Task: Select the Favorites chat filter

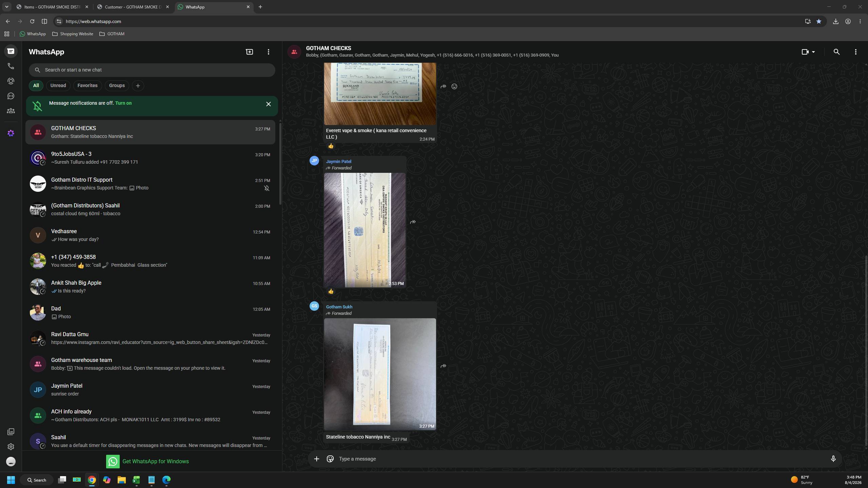Action: point(87,85)
